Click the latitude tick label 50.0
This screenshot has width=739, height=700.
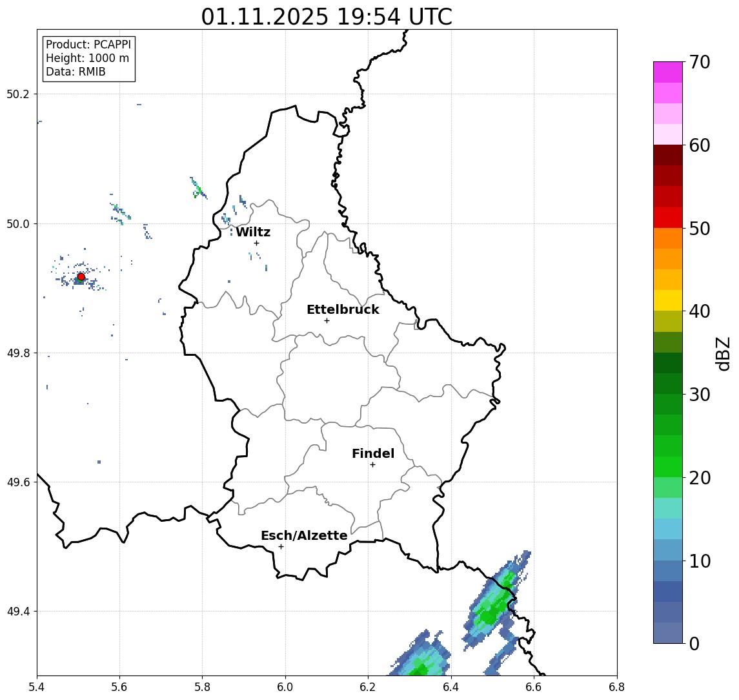pyautogui.click(x=17, y=223)
